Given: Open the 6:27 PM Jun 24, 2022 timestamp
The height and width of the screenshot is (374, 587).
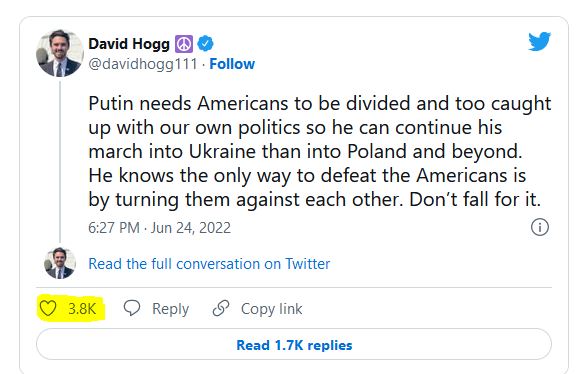Looking at the screenshot, I should tap(159, 228).
